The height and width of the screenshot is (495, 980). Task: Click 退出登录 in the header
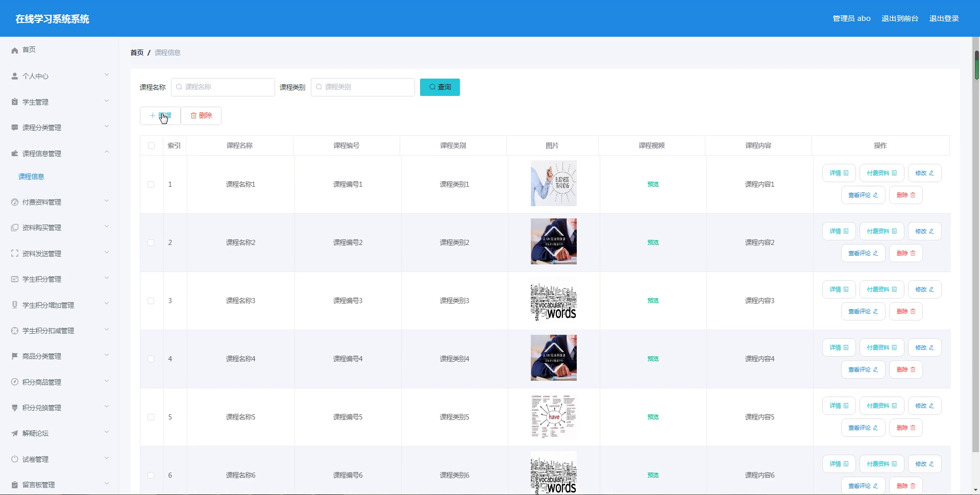(944, 18)
